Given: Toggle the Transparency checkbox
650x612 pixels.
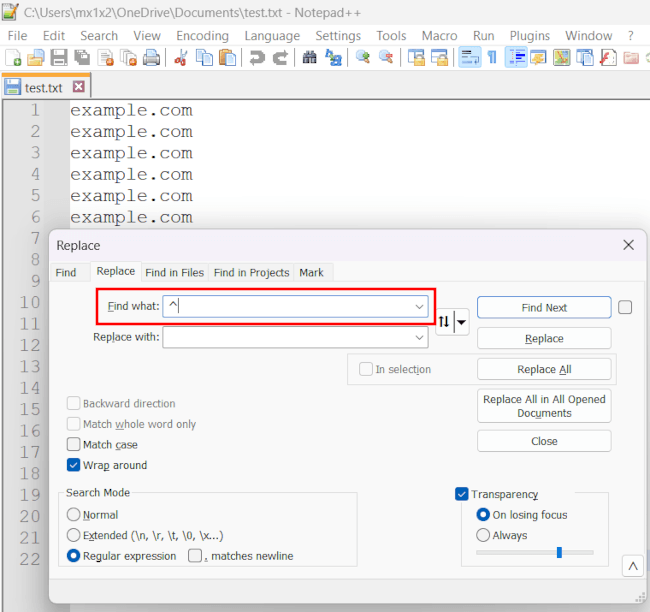Looking at the screenshot, I should coord(461,494).
